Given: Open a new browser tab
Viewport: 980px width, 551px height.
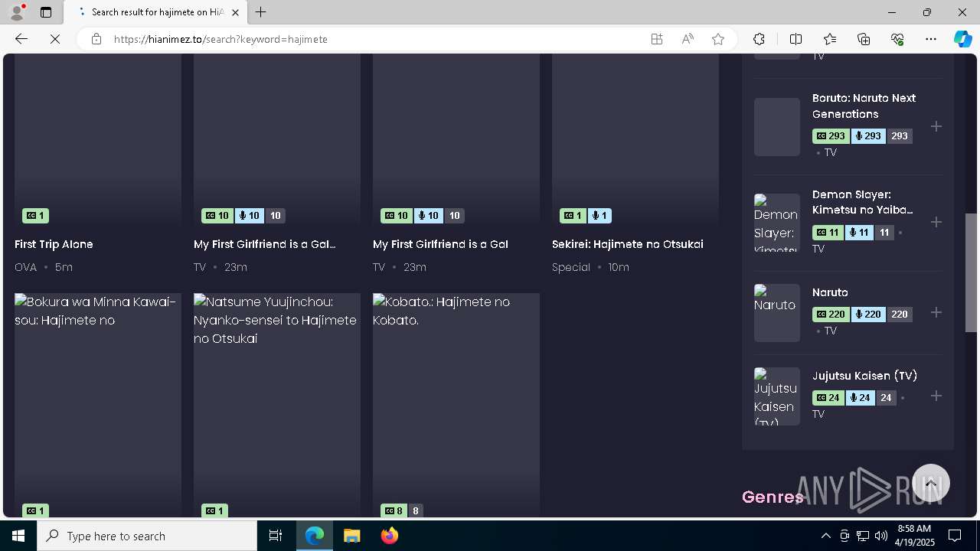Looking at the screenshot, I should click(x=260, y=12).
